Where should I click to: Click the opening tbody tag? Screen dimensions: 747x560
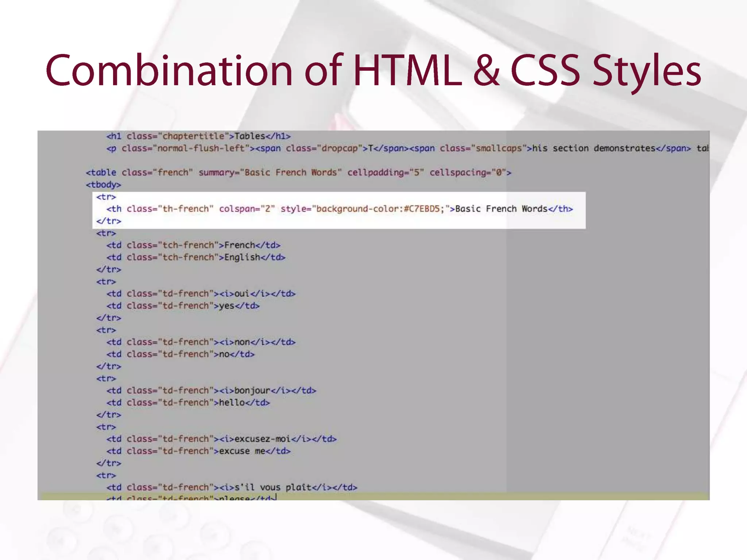tap(104, 185)
